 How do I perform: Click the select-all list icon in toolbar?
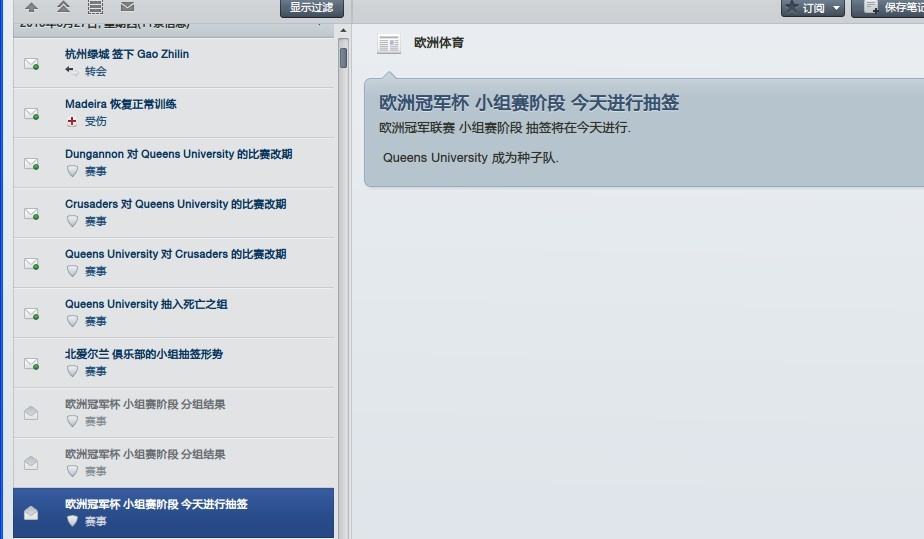point(95,7)
